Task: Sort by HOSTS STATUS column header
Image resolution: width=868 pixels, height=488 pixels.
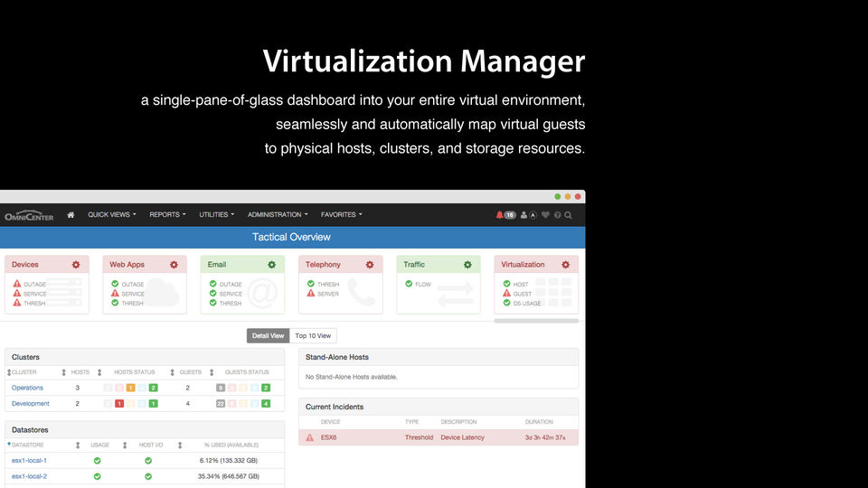Action: pos(135,372)
